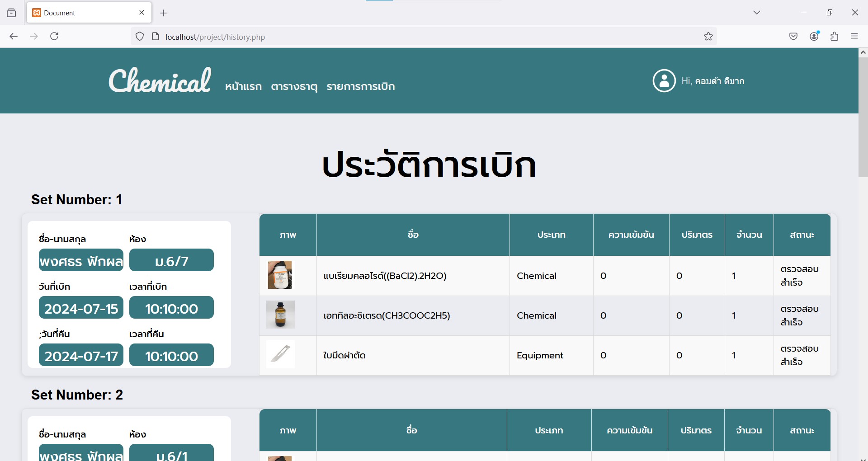868x461 pixels.
Task: Click the status cell in the ใบมีดผ่าตัด row
Action: pos(802,355)
